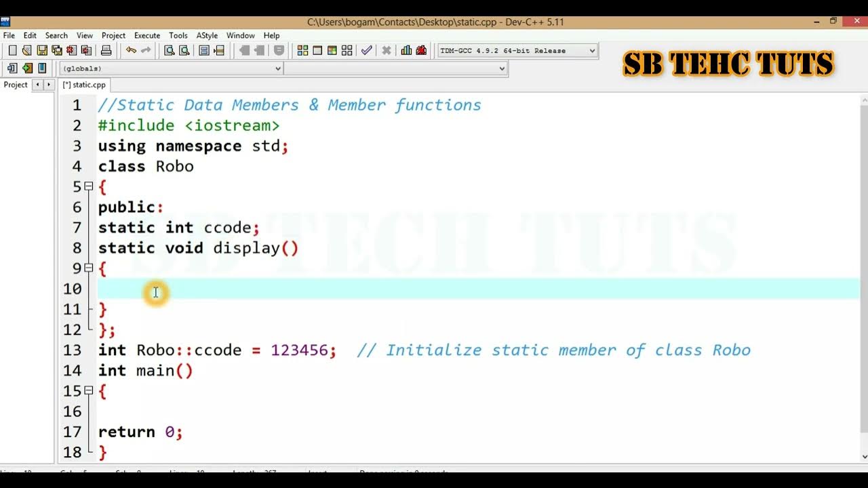Open the View menu
This screenshot has height=488, width=868.
(x=85, y=35)
